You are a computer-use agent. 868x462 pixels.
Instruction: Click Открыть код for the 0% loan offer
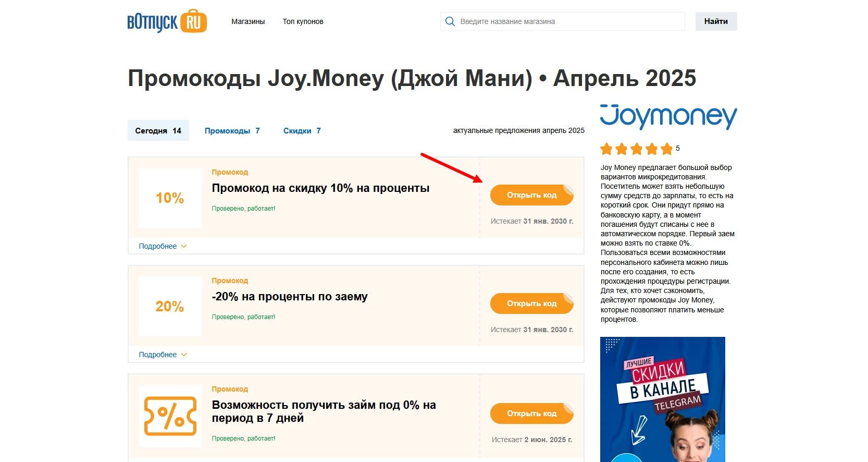tap(531, 413)
